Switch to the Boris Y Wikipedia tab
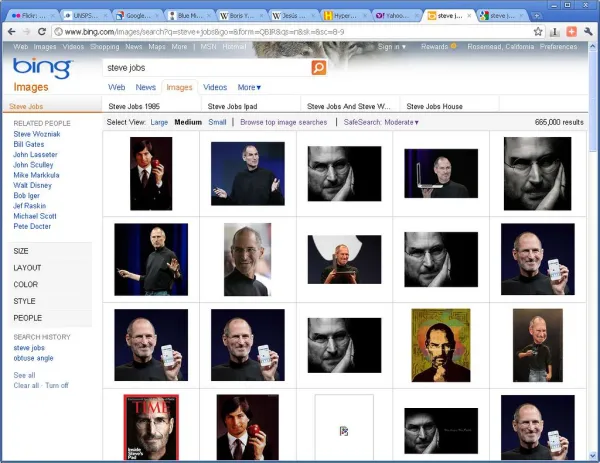Image resolution: width=600 pixels, height=463 pixels. 239,16
